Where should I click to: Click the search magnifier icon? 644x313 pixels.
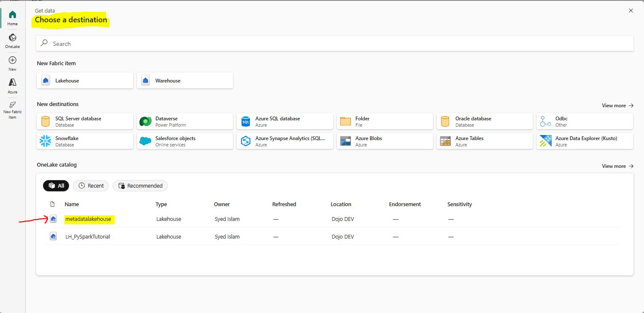click(44, 43)
